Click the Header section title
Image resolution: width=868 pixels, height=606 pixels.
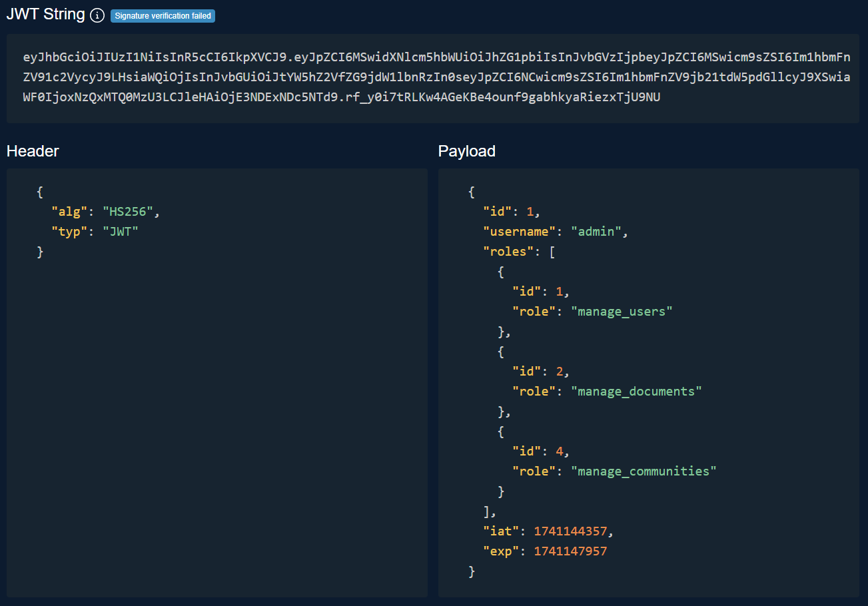tap(33, 151)
